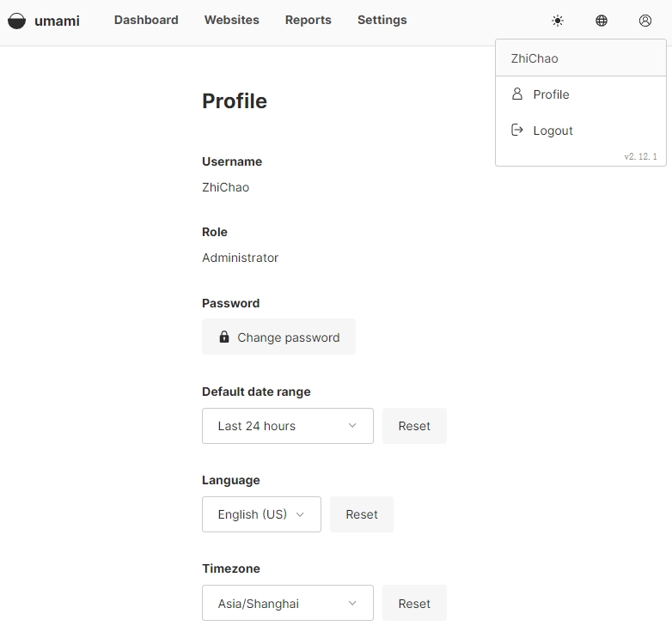Viewport: 672px width, 638px height.
Task: Open the Websites nav item
Action: click(231, 20)
